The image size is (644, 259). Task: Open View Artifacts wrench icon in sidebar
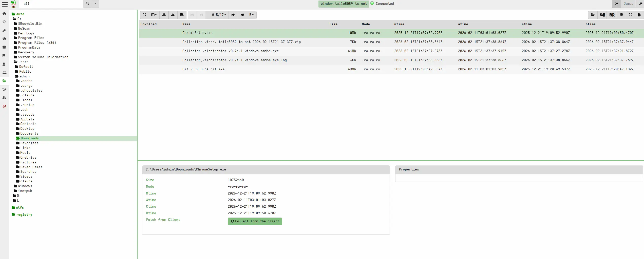(x=4, y=30)
